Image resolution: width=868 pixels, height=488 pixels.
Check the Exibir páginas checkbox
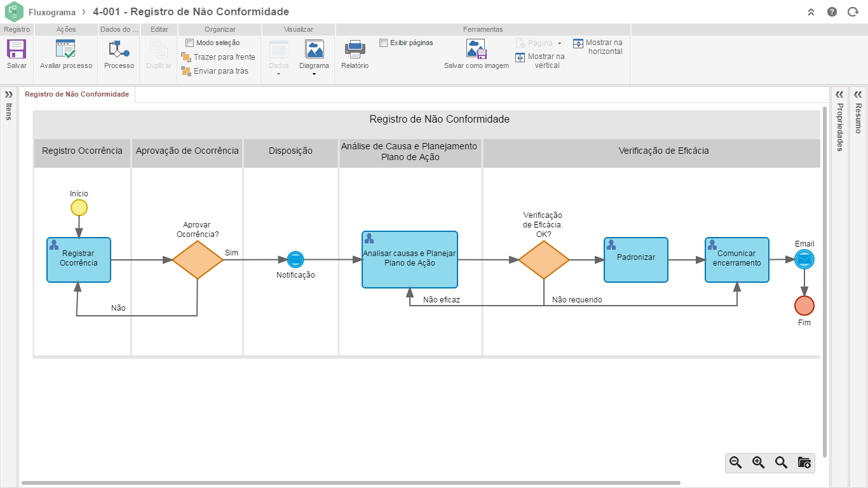click(383, 43)
